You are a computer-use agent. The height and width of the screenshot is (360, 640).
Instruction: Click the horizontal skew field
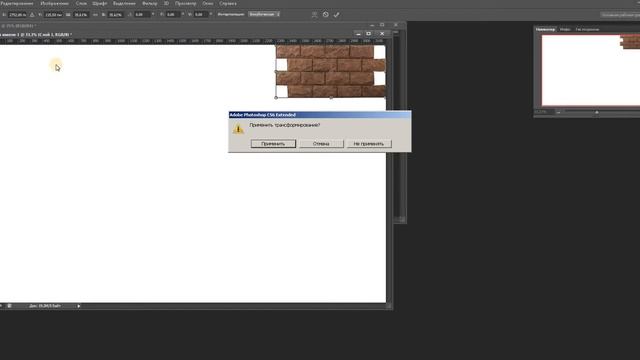coord(173,15)
